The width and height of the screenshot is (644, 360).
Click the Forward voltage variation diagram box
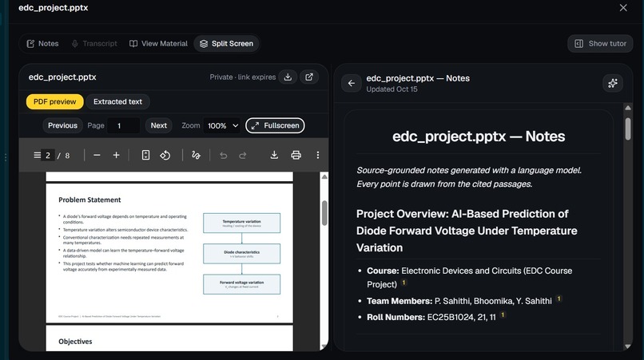241,284
